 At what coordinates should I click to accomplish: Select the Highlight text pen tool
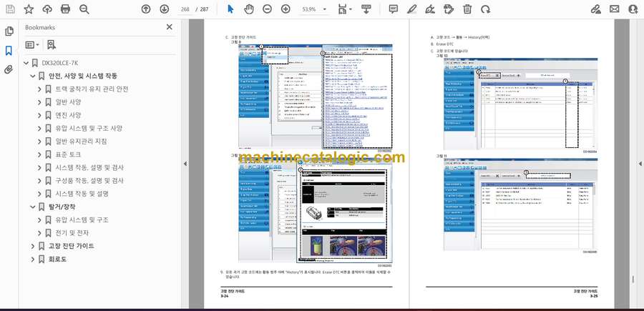click(x=412, y=9)
